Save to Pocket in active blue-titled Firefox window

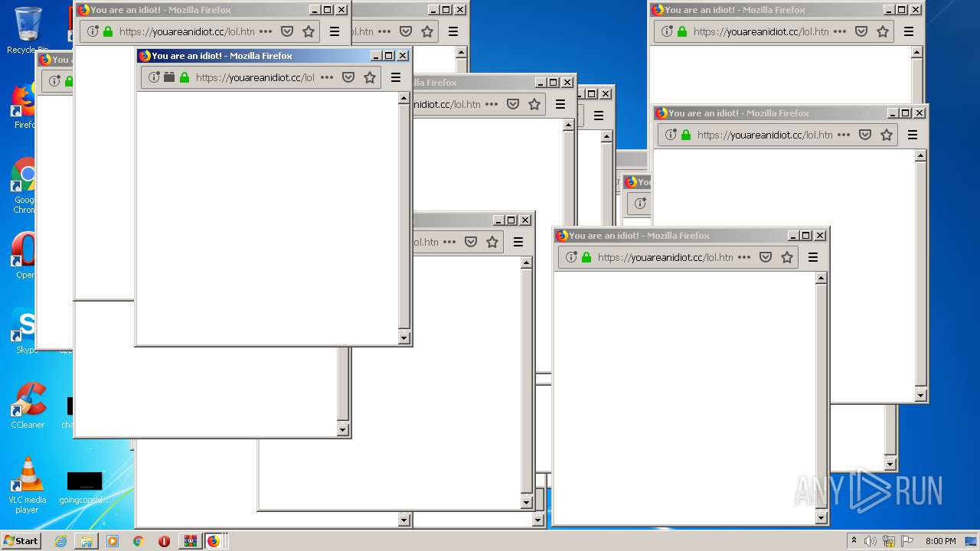348,77
